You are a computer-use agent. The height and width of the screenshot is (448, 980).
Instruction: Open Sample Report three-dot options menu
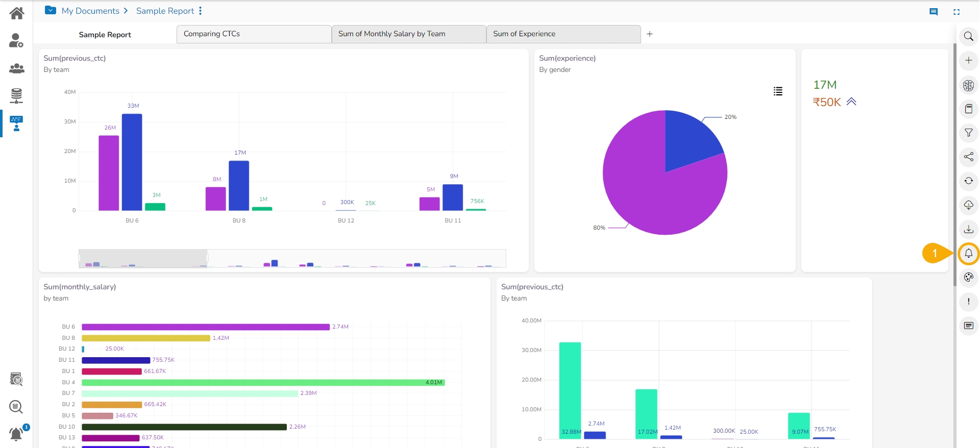point(201,11)
